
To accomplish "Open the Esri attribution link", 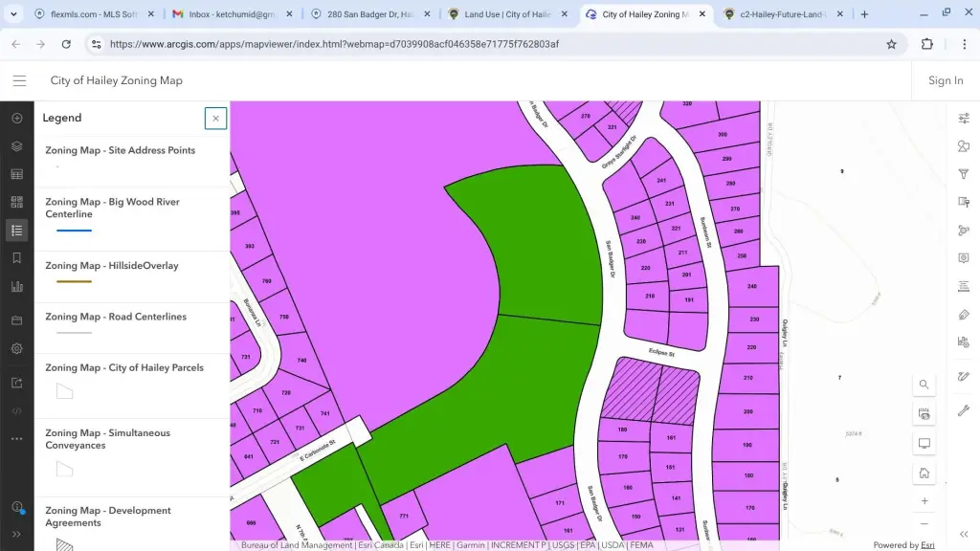I will pyautogui.click(x=927, y=545).
